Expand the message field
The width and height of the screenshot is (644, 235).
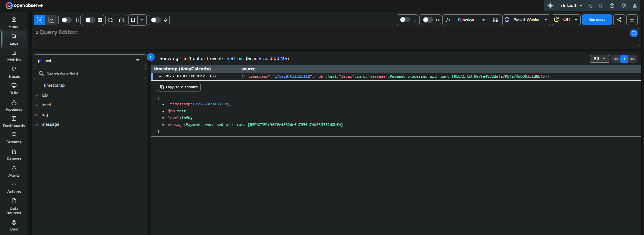pyautogui.click(x=37, y=124)
